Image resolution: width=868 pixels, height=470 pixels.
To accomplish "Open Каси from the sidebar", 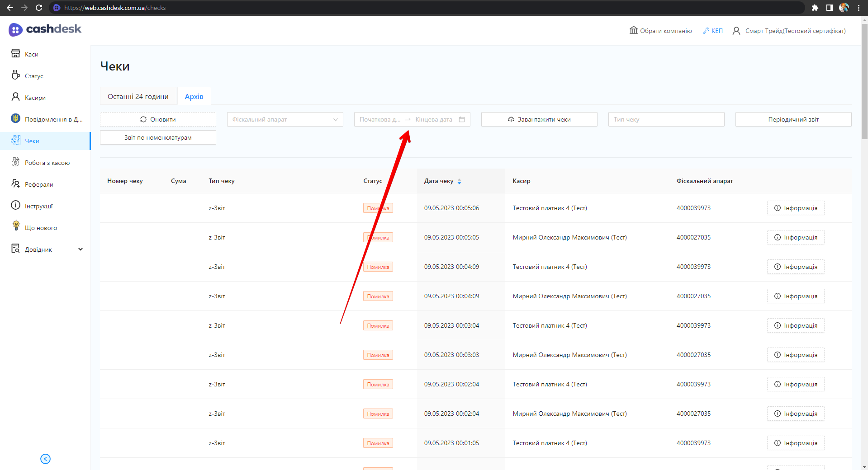I will click(x=31, y=54).
